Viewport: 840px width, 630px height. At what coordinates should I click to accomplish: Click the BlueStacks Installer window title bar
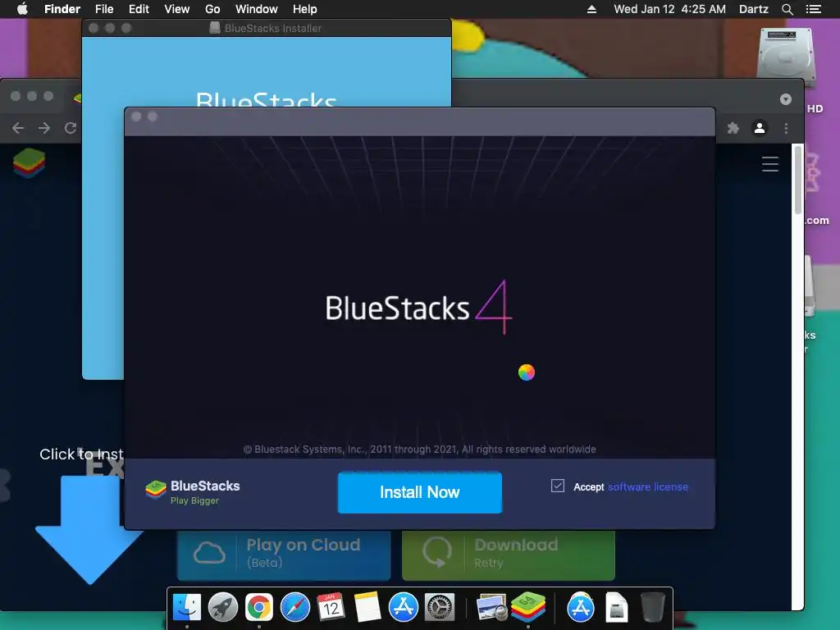tap(267, 28)
